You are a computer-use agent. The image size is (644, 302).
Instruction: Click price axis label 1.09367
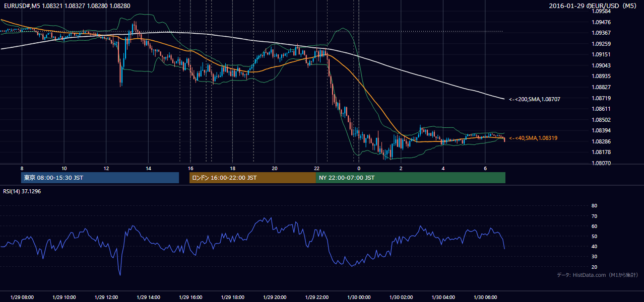(601, 33)
